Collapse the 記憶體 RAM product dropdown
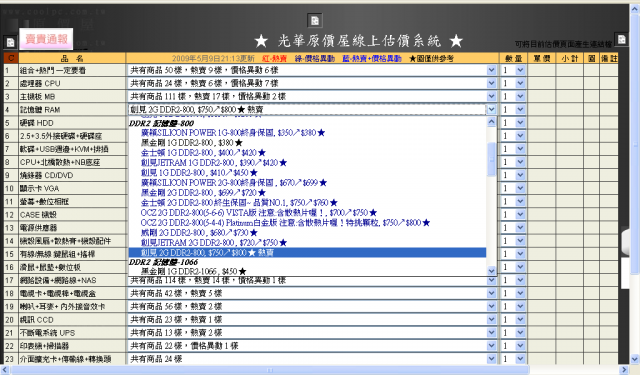Viewport: 640px width, 375px height. click(x=491, y=109)
